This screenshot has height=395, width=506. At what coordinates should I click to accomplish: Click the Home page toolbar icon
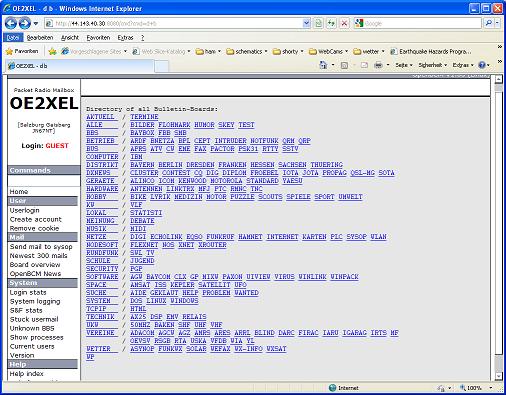323,65
